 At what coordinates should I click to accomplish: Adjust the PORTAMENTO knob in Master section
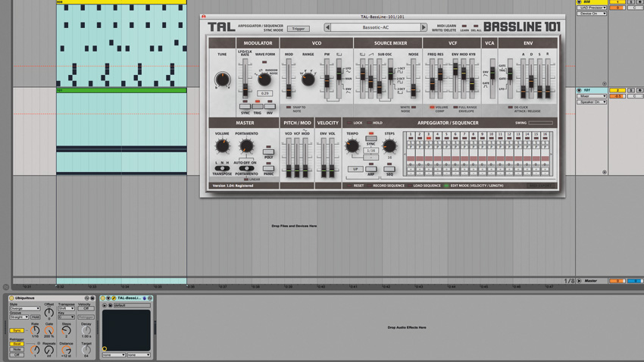point(246,145)
